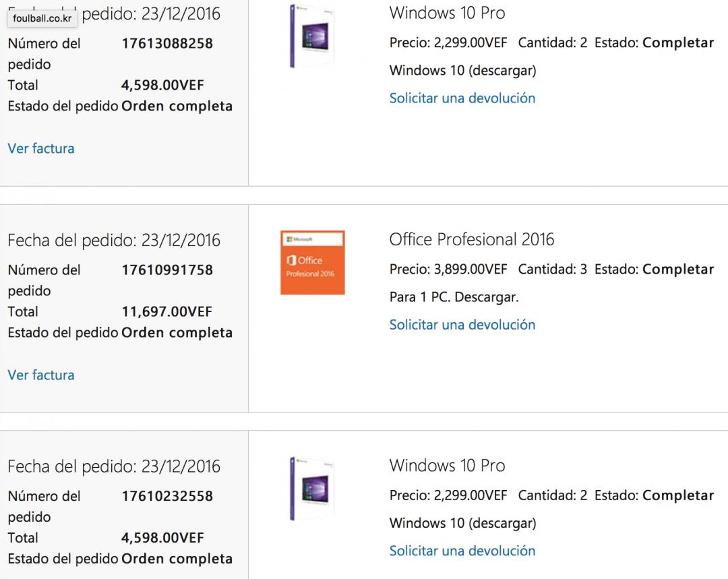Select order number 17610232558
Screen dimensions: 728x579
[167, 496]
